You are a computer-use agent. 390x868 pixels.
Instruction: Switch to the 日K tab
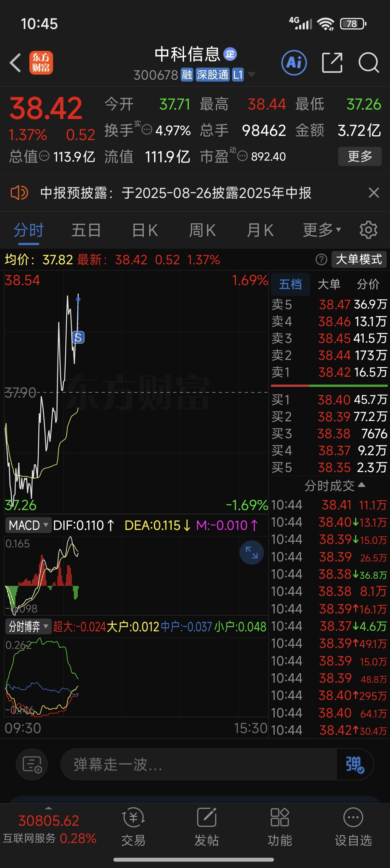(145, 230)
